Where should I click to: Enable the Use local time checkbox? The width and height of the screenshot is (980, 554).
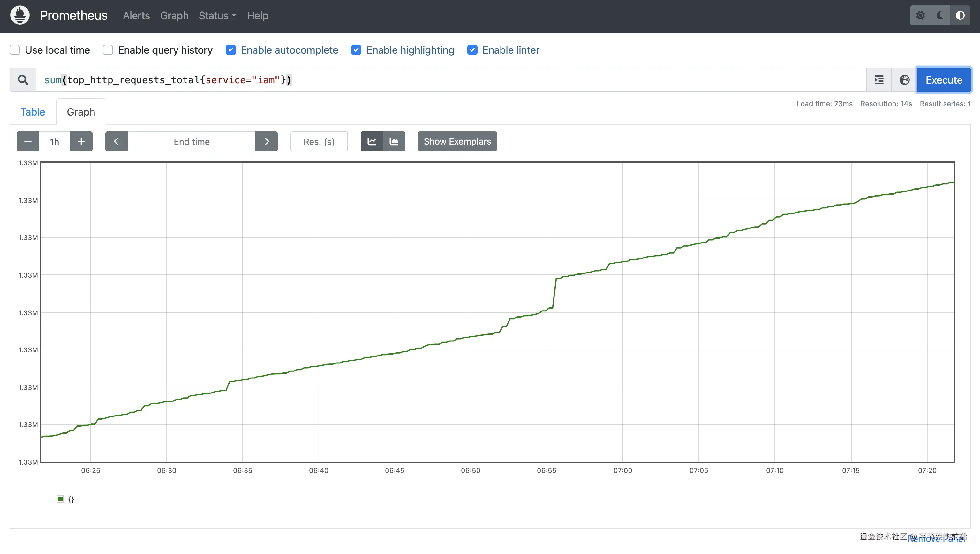click(15, 50)
